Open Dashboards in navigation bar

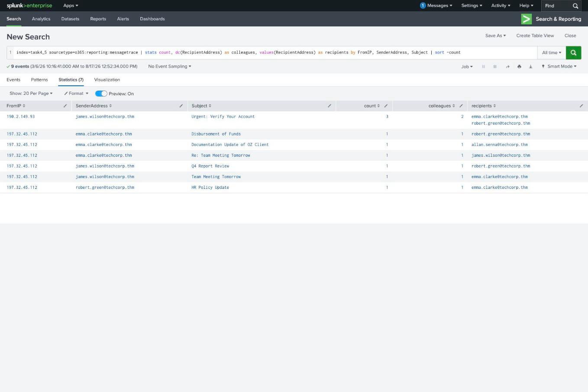[x=152, y=19]
